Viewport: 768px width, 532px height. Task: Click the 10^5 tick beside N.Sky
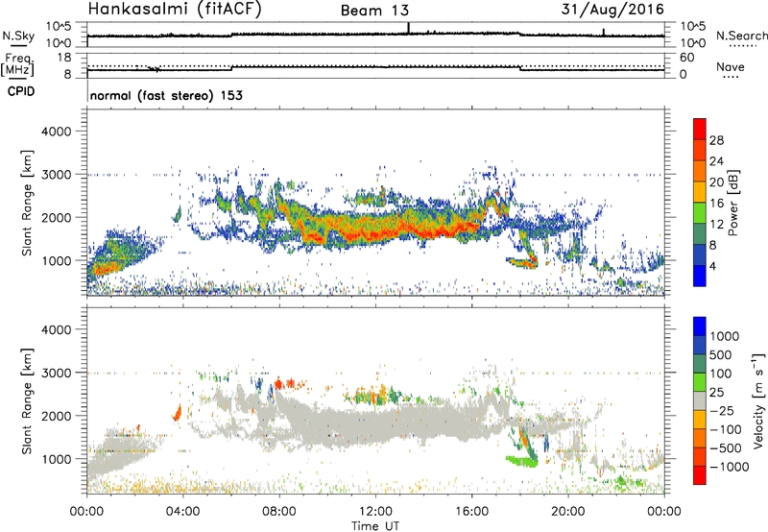pos(59,27)
